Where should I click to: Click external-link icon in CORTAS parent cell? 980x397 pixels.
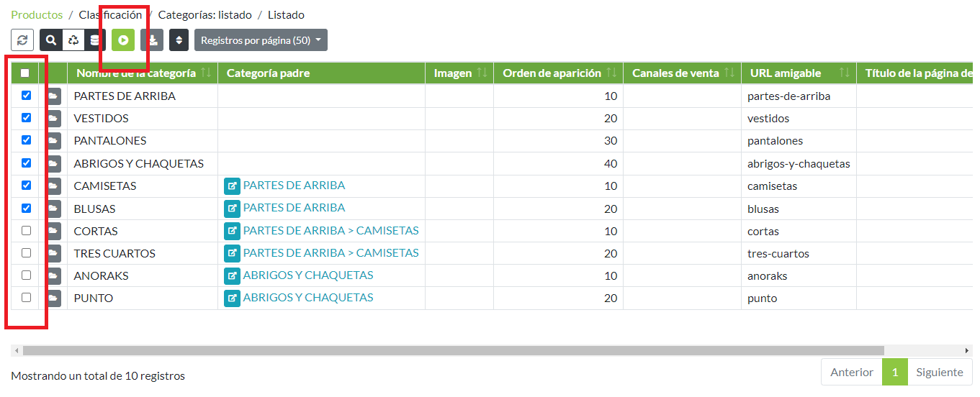[232, 232]
